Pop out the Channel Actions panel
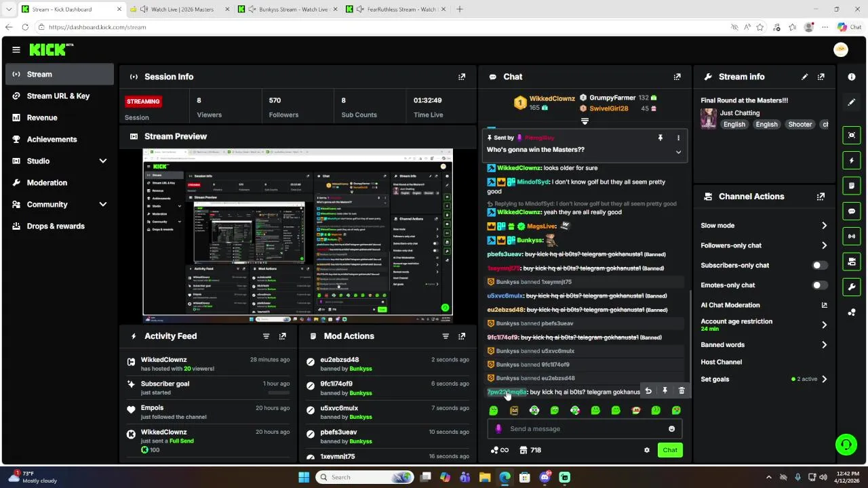Screen dimensions: 868x488 click(821, 197)
